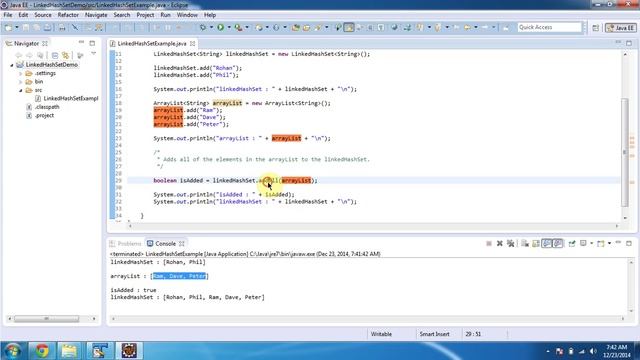Open the Window menu
The height and width of the screenshot is (360, 640).
click(187, 15)
